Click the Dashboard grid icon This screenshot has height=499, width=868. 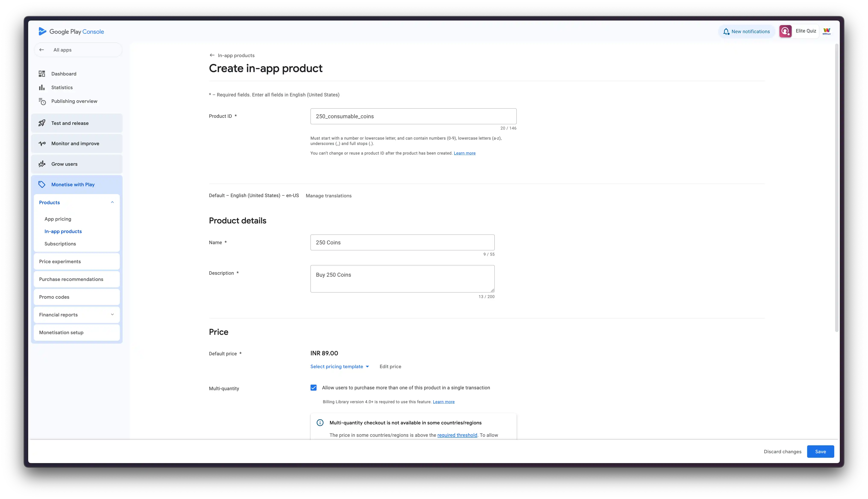coord(42,74)
